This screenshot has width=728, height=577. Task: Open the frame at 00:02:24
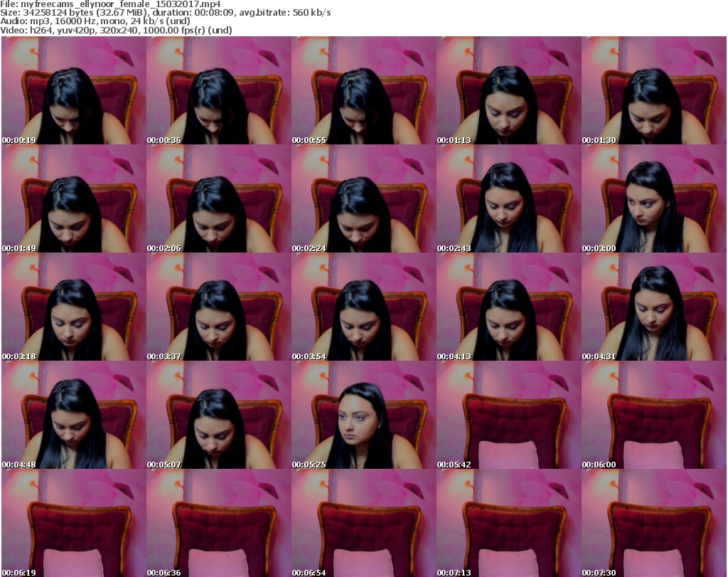[x=363, y=198]
